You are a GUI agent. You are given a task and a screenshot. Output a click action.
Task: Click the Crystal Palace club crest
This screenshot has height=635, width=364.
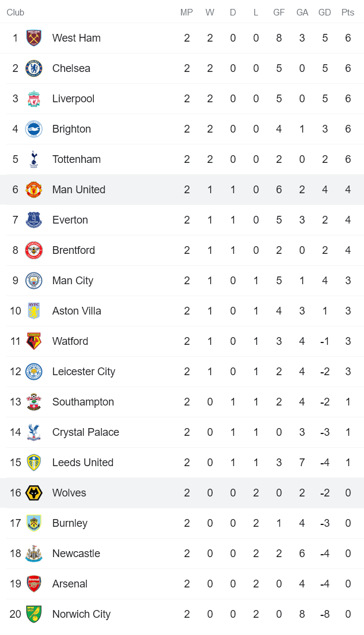click(34, 432)
